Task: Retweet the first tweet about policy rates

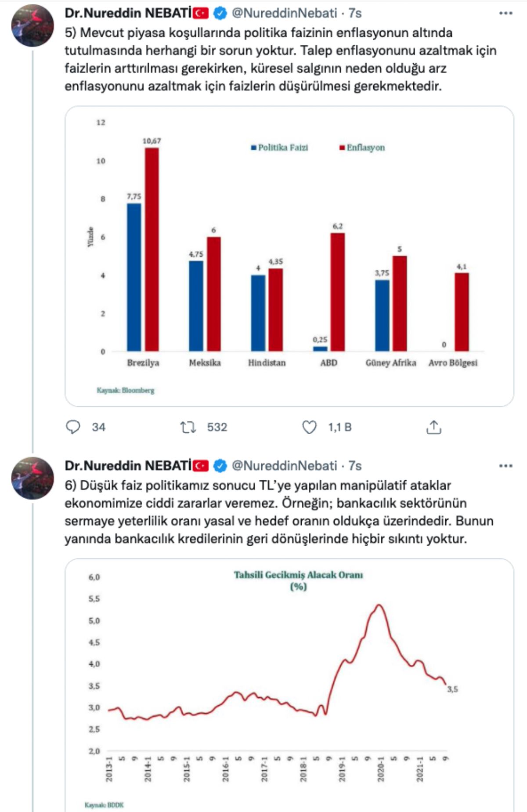Action: [188, 427]
